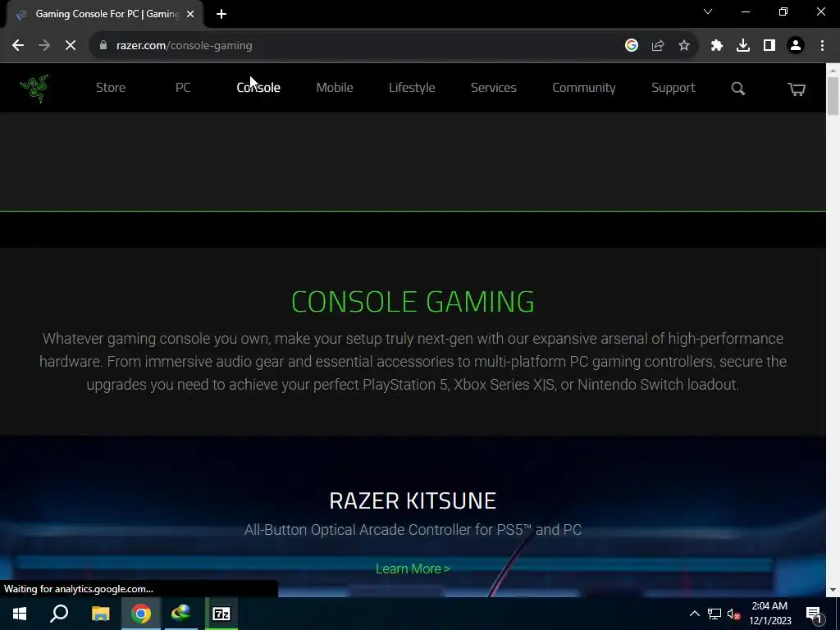Click the browser forward arrow

point(44,46)
